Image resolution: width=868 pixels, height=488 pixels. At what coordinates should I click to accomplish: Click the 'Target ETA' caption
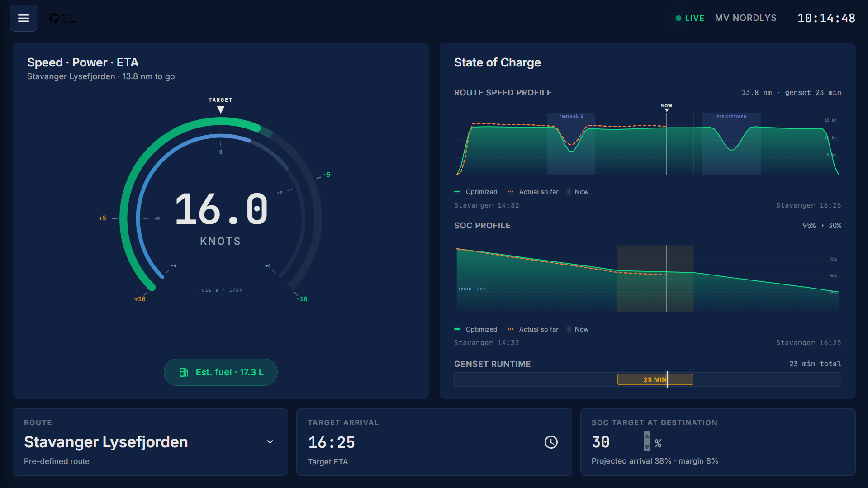(x=328, y=462)
